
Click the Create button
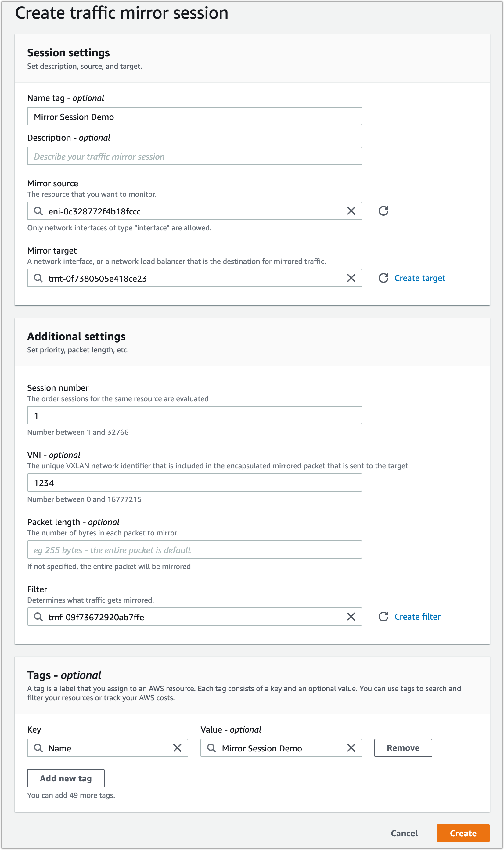pyautogui.click(x=463, y=833)
